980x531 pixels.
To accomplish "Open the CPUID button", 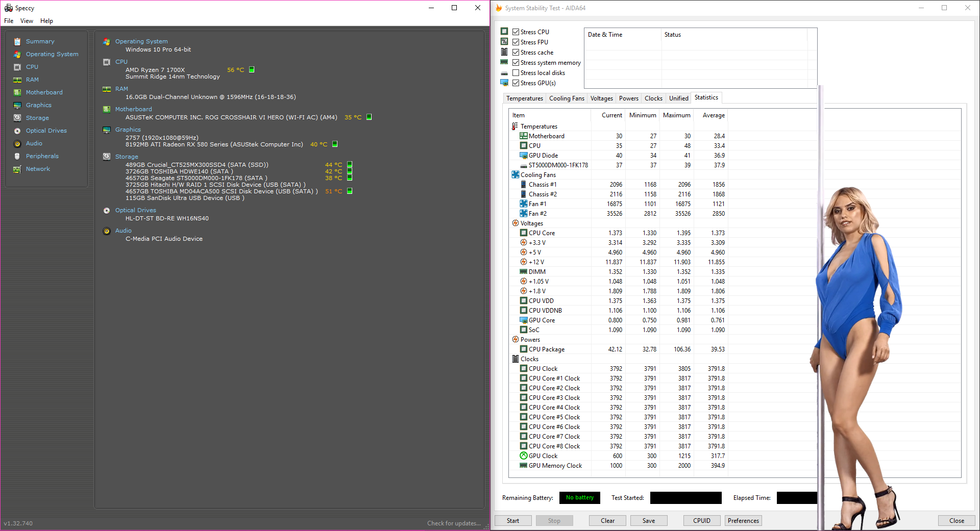I will click(702, 521).
